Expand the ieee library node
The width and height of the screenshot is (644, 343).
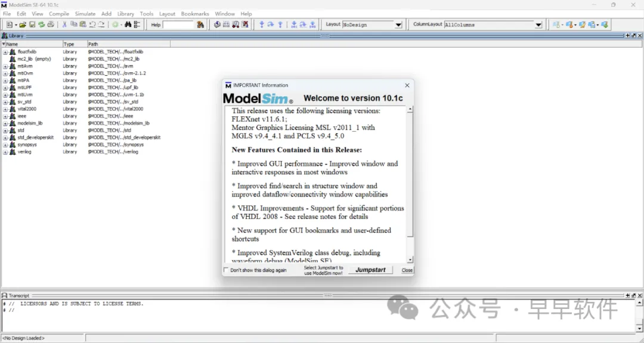[5, 116]
